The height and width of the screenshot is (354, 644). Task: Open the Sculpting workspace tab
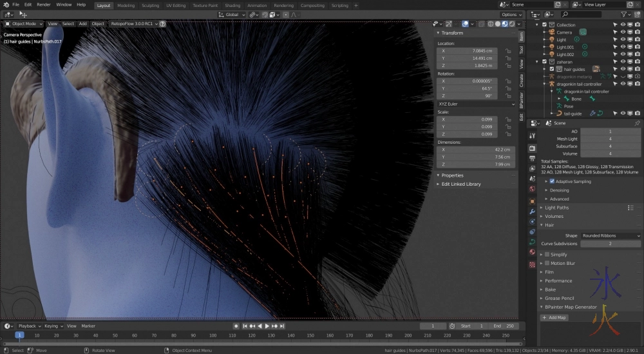coord(150,5)
